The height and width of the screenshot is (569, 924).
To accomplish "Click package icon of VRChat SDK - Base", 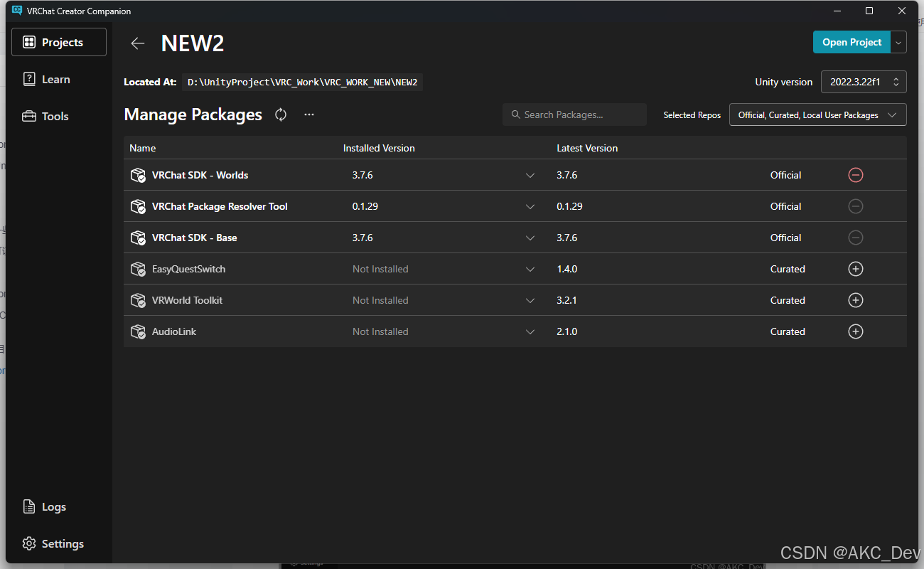I will (138, 238).
